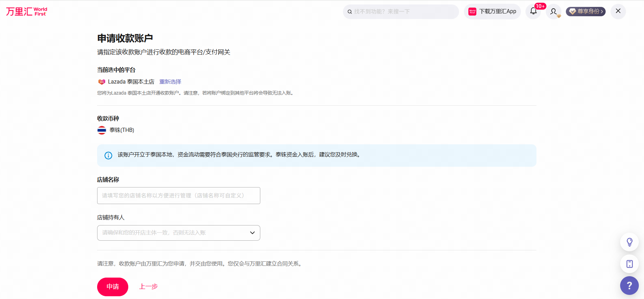The image size is (644, 299).
Task: Focus the 店铺名称 input field
Action: 178,195
